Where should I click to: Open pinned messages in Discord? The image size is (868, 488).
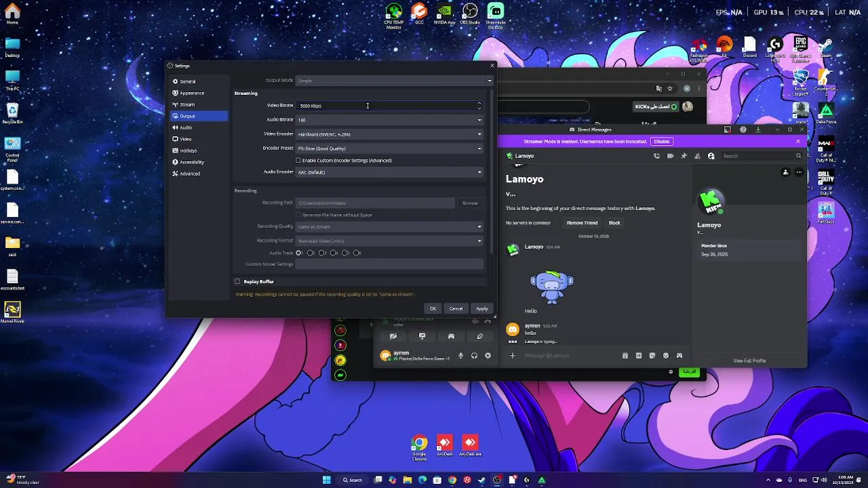[684, 156]
